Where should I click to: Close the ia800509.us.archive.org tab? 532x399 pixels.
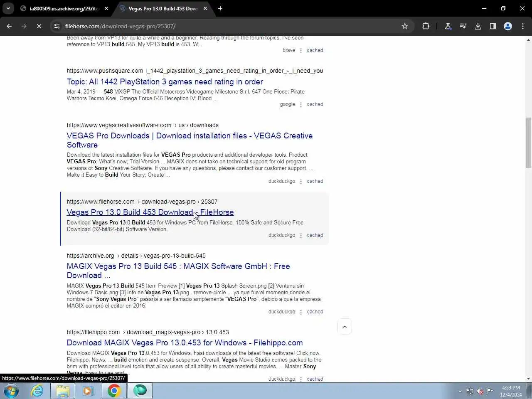(106, 8)
